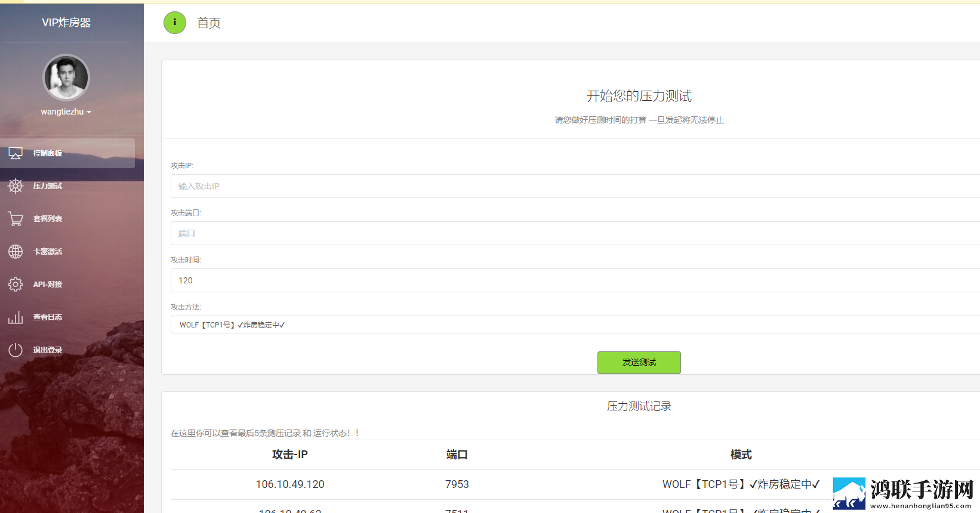Screen dimensions: 980x513
Task: Open the 攻击方法 WOLF TCP1号 dropdown
Action: (575, 325)
